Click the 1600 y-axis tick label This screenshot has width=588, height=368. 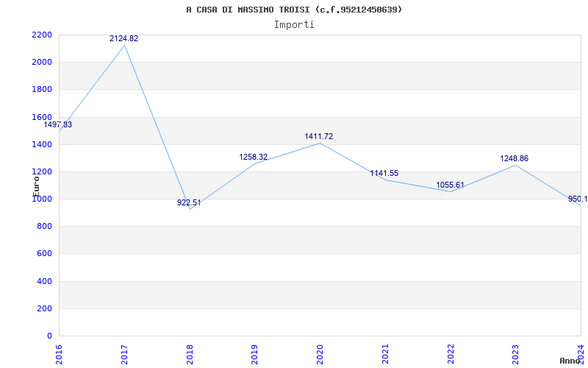pyautogui.click(x=42, y=117)
